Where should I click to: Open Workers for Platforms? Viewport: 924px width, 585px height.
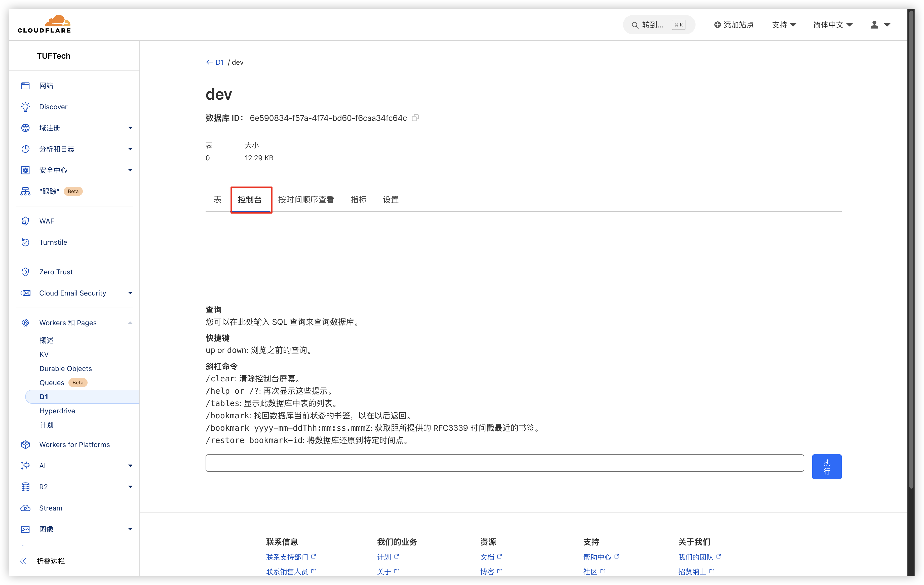74,445
